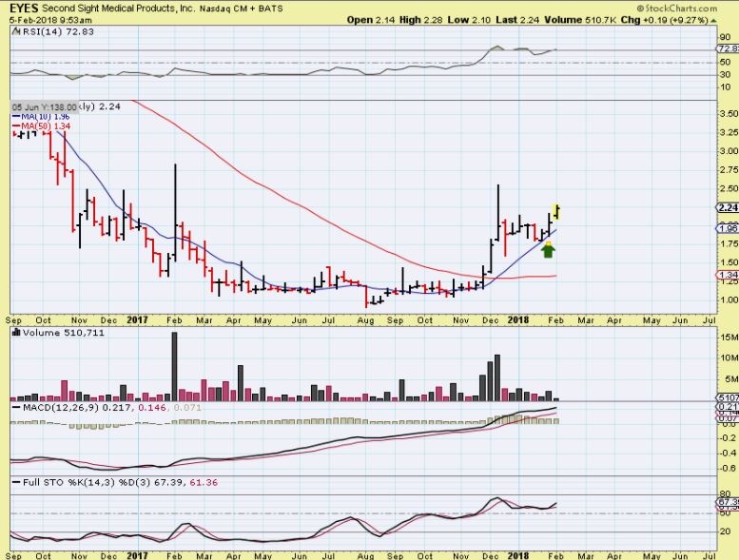Click the green up-arrow annotation on chart
This screenshot has width=739, height=560.
click(x=548, y=249)
